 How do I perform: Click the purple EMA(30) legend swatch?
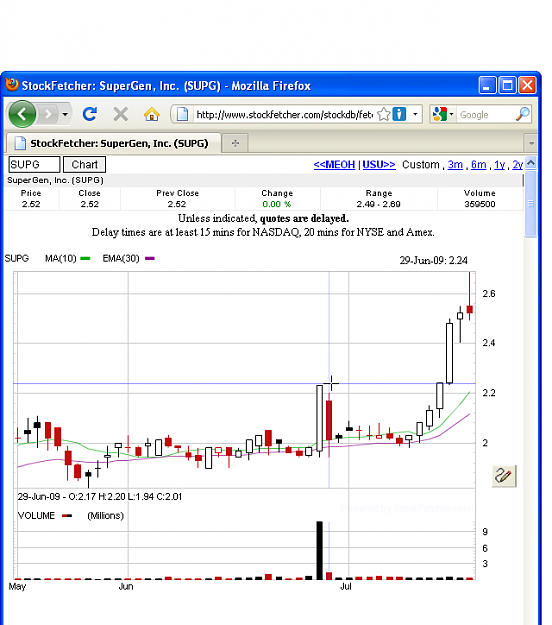[150, 258]
